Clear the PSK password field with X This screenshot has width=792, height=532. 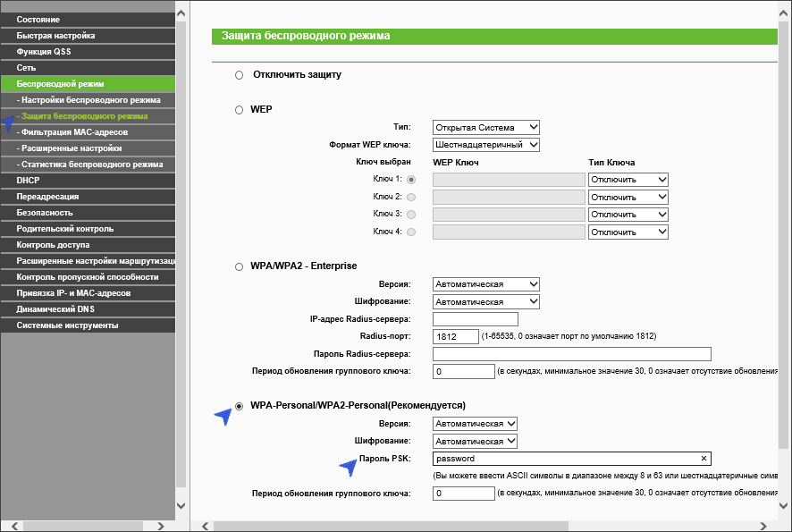[x=704, y=459]
